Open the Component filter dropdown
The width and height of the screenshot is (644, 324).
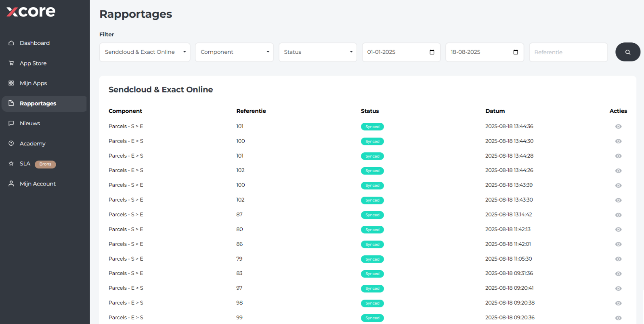coord(234,52)
